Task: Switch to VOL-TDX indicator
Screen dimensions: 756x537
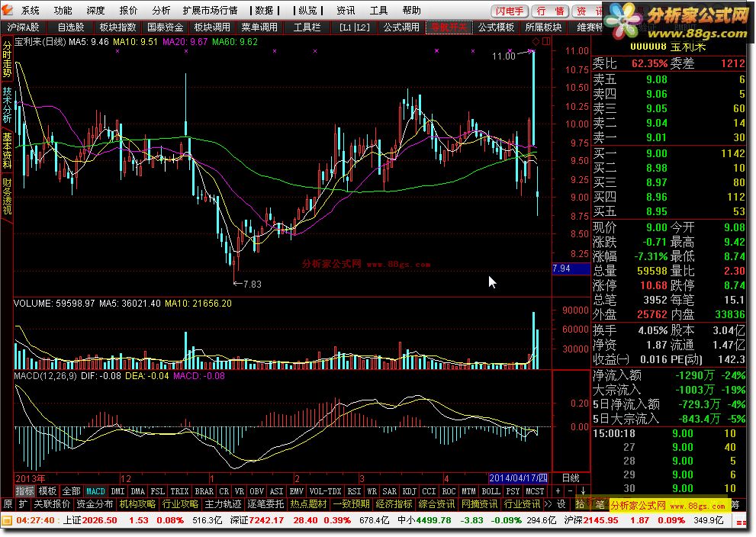Action: (326, 491)
